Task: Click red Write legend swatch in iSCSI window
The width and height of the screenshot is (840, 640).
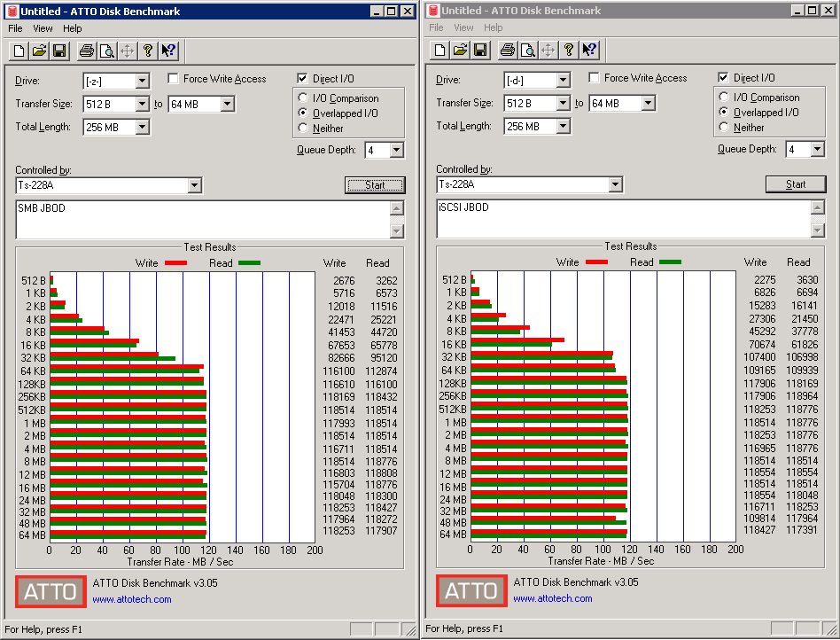Action: point(597,261)
